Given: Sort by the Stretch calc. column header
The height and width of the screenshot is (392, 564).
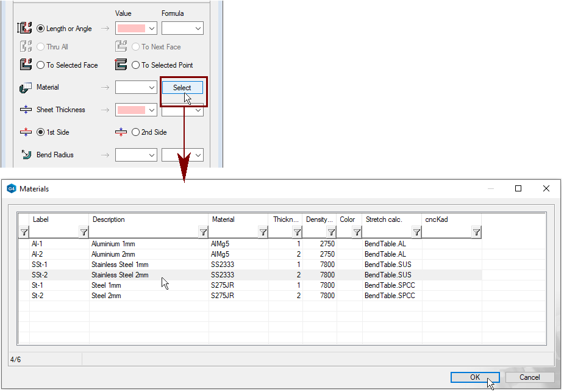Looking at the screenshot, I should tap(391, 219).
